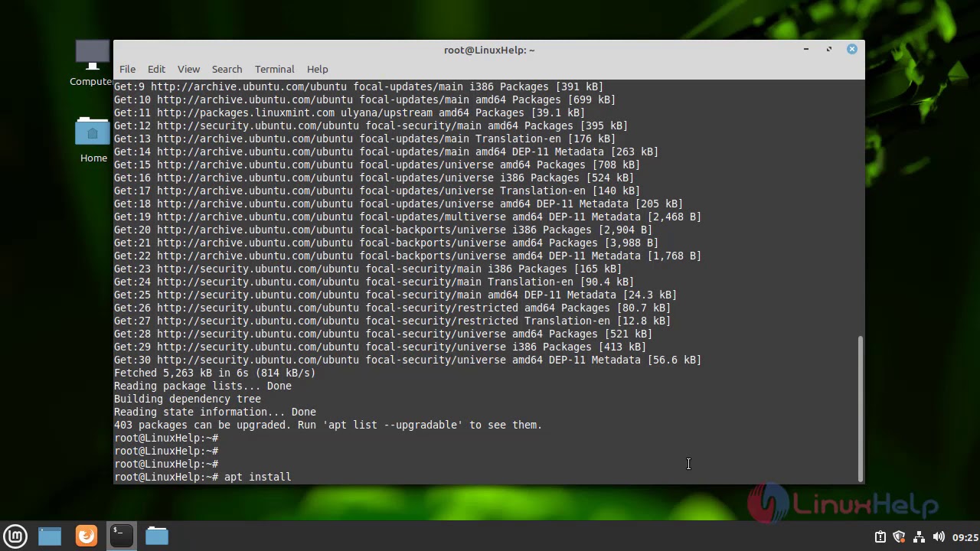Click the 'Reading package lists... Done' line
980x551 pixels.
[202, 386]
